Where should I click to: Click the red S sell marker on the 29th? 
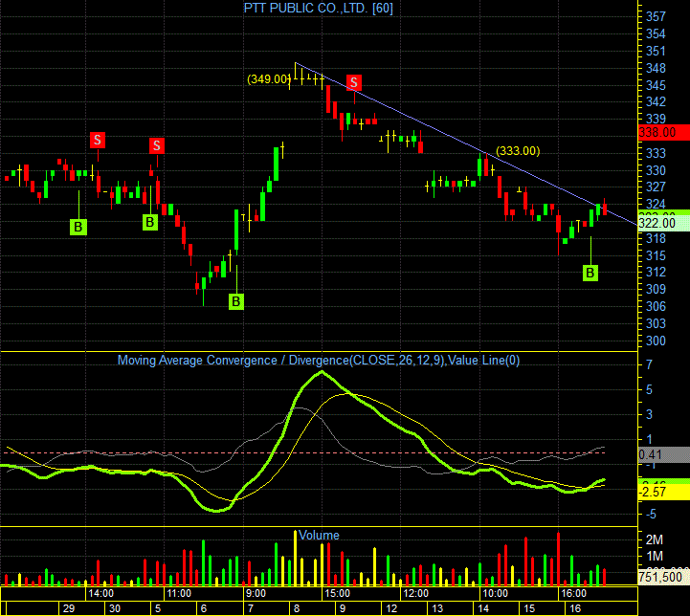point(98,141)
